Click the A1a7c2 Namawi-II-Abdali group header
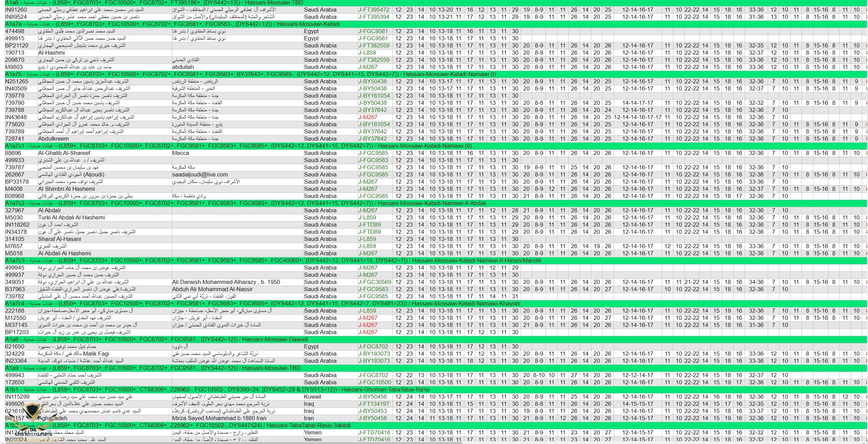Screen dimensions: 868x444 click(435, 203)
